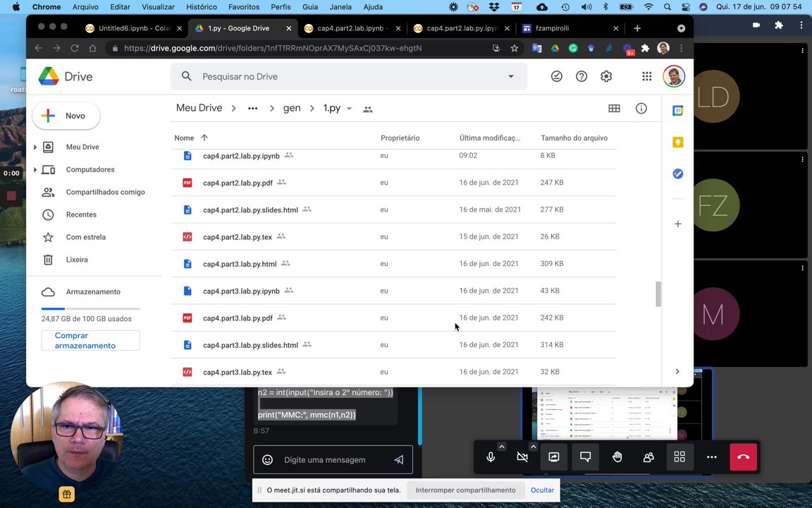Viewport: 812px width, 508px height.
Task: Click the Drive file list scrollbar
Action: [x=658, y=294]
